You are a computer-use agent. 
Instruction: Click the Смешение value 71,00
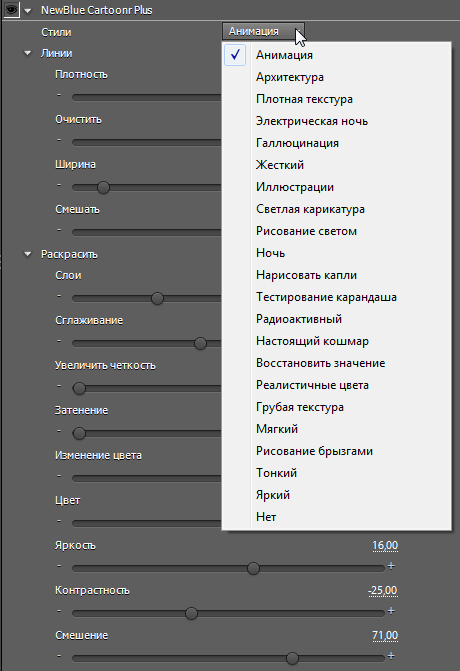pos(385,635)
